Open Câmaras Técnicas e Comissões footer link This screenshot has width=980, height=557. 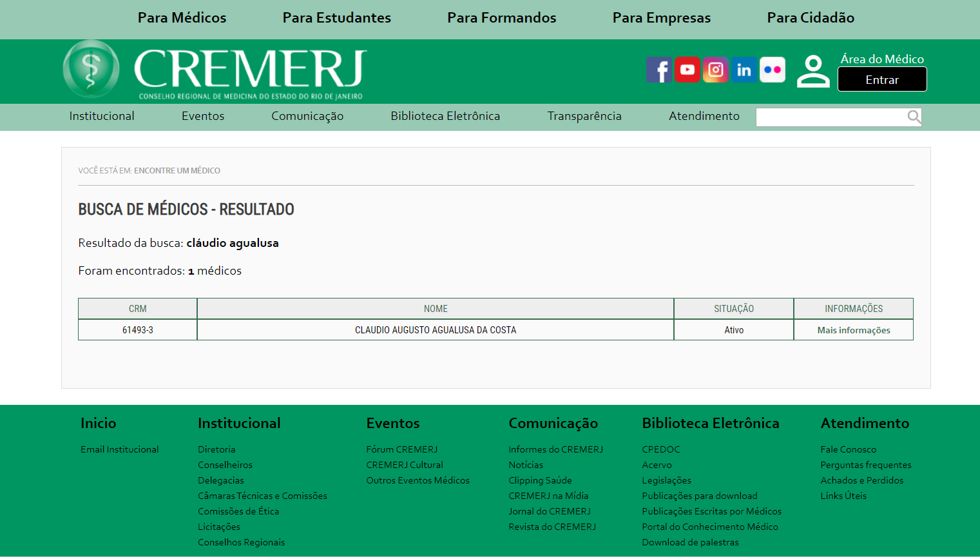point(262,496)
